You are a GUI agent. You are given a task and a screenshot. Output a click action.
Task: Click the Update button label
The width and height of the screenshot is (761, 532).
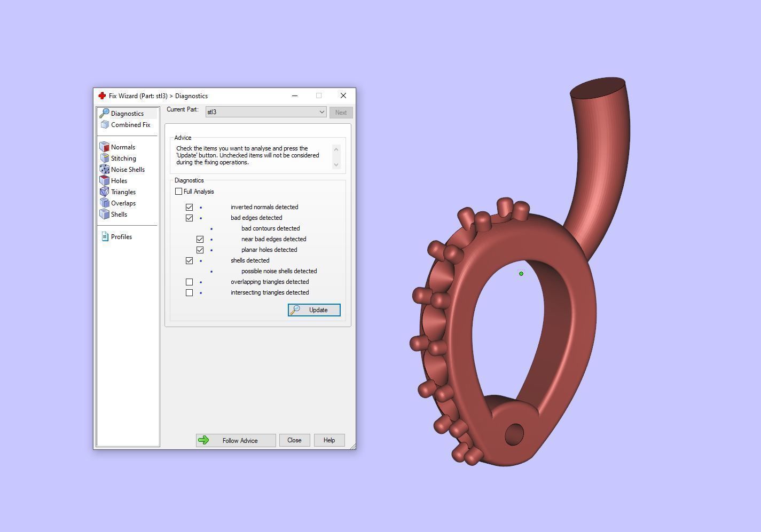pos(318,310)
